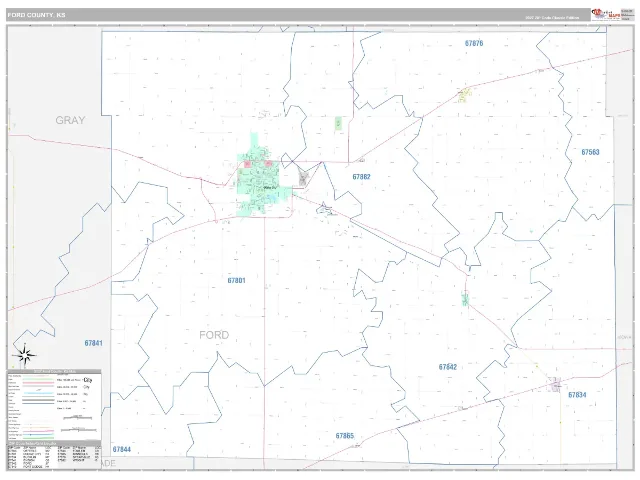The image size is (640, 480).
Task: Click the small green town north of 67842
Action: [465, 299]
